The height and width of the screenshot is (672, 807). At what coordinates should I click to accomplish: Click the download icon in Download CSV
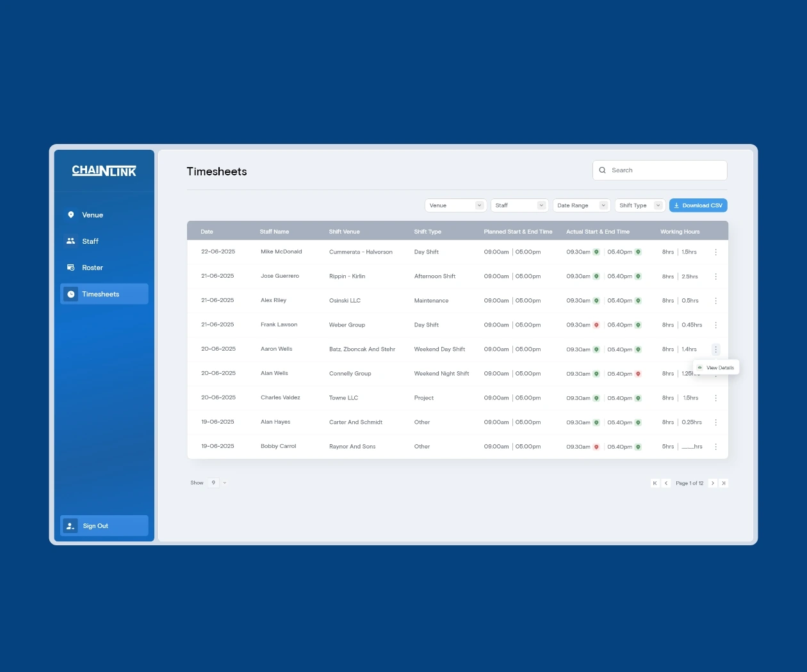coord(676,205)
